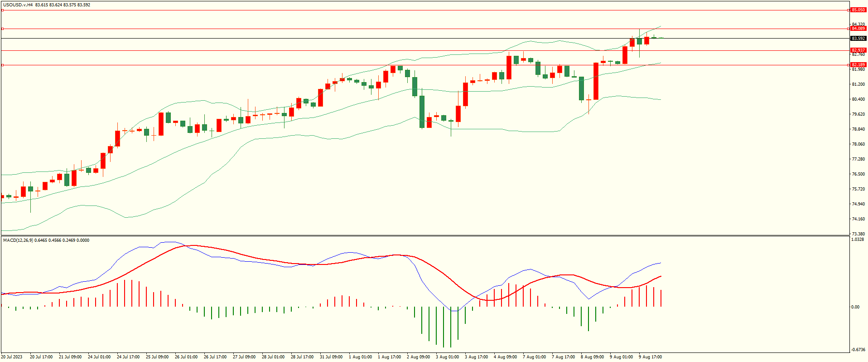The height and width of the screenshot is (362, 868).
Task: Click the MACD scale value -0.6736
Action: pos(858,350)
